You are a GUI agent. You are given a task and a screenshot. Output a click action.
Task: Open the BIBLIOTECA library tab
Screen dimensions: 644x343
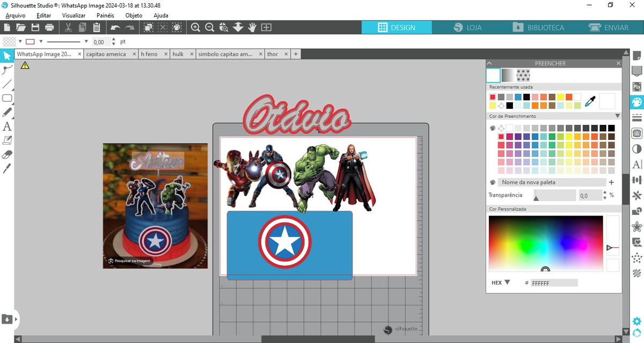539,27
